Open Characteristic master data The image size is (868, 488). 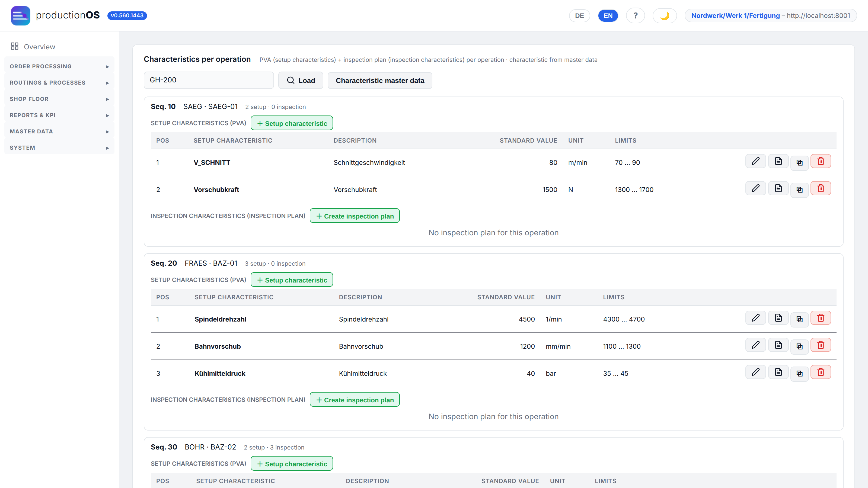pyautogui.click(x=380, y=81)
